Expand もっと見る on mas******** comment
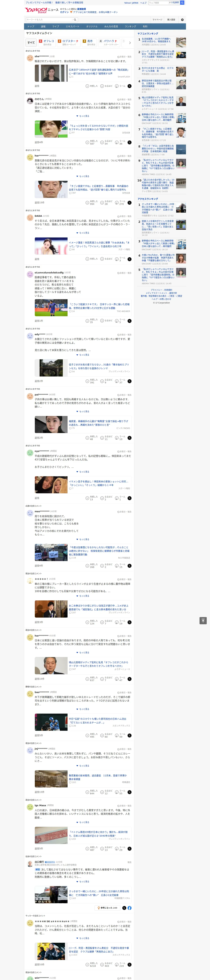 (x=83, y=539)
